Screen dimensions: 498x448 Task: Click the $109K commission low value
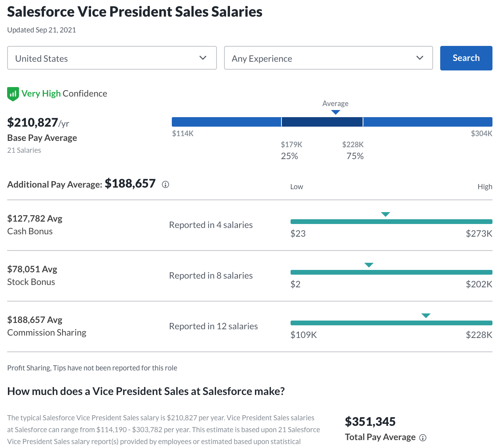[304, 335]
